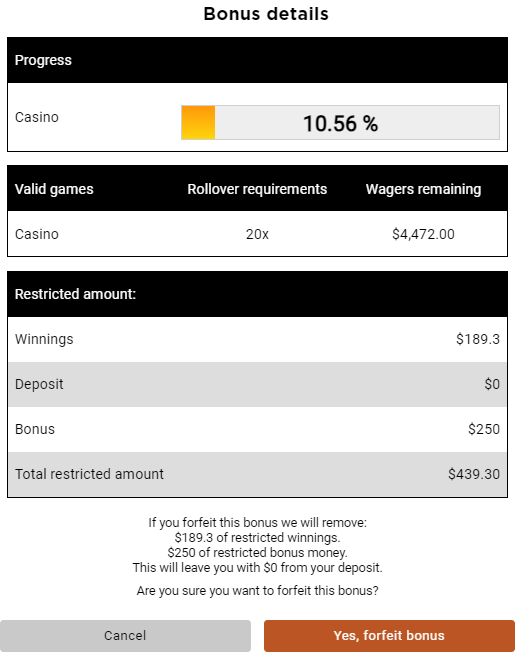Click the Bonus row label
The height and width of the screenshot is (655, 521).
coord(35,429)
